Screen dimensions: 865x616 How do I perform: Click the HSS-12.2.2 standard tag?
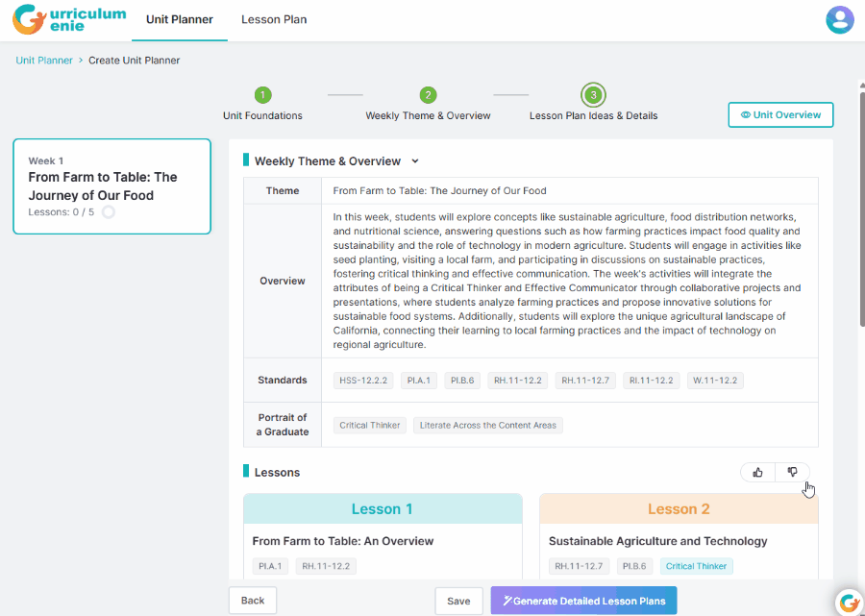coord(363,381)
